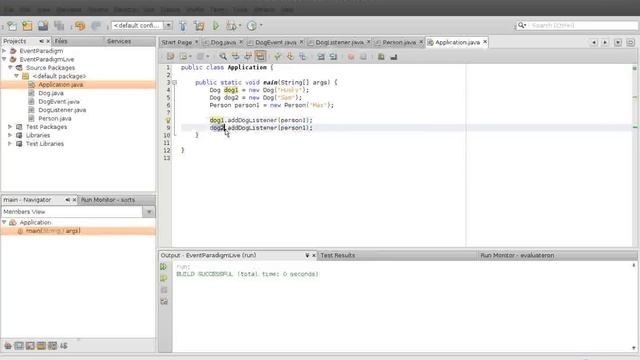Toggle the Highlight Search editor button
The image size is (640, 360).
pyautogui.click(x=260, y=56)
